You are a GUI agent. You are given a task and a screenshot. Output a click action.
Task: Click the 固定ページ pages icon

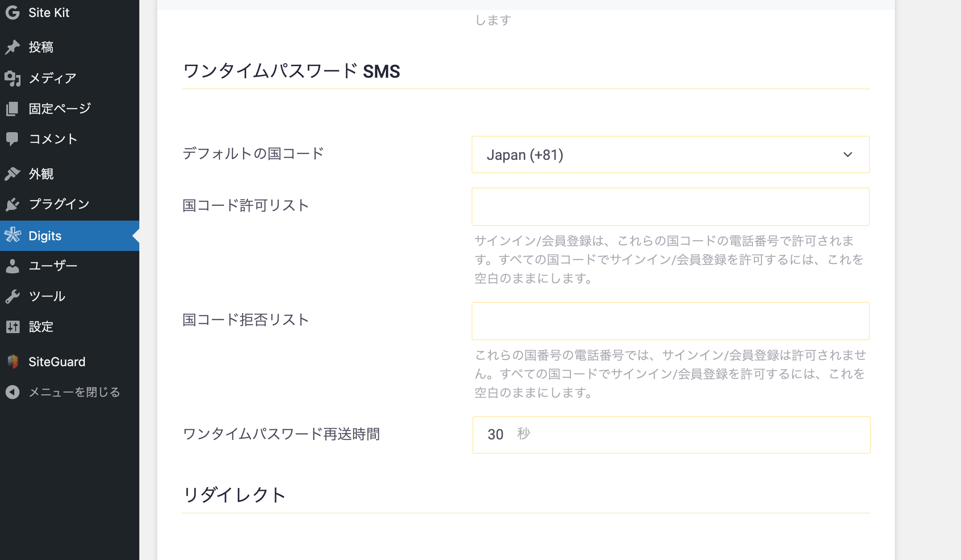click(x=13, y=109)
